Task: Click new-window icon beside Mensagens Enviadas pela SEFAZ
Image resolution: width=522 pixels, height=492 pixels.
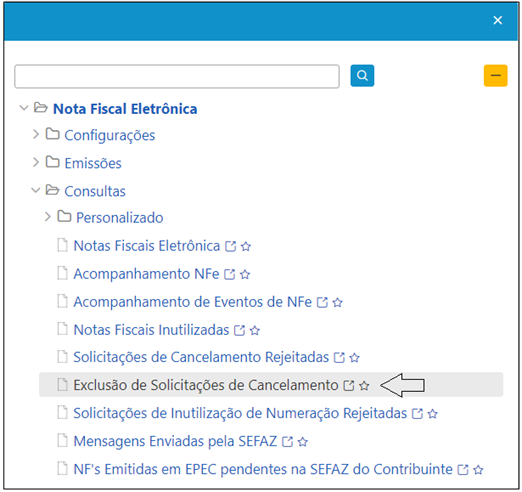Action: point(287,442)
